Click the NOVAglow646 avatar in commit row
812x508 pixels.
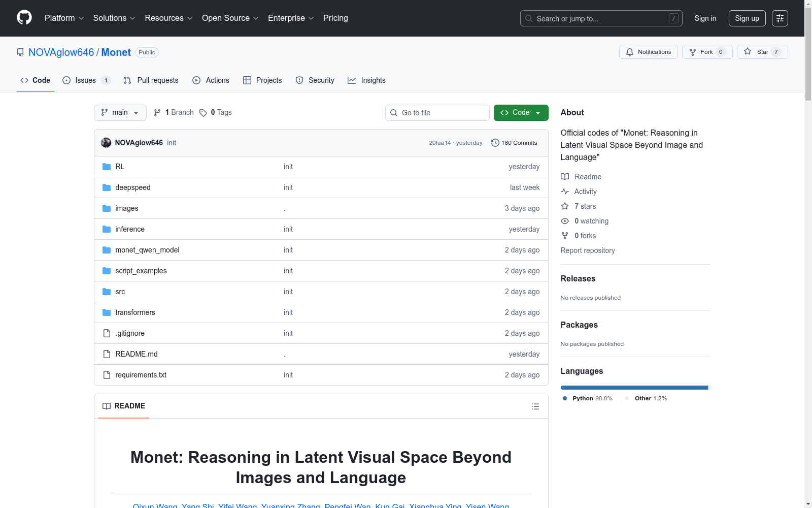106,143
